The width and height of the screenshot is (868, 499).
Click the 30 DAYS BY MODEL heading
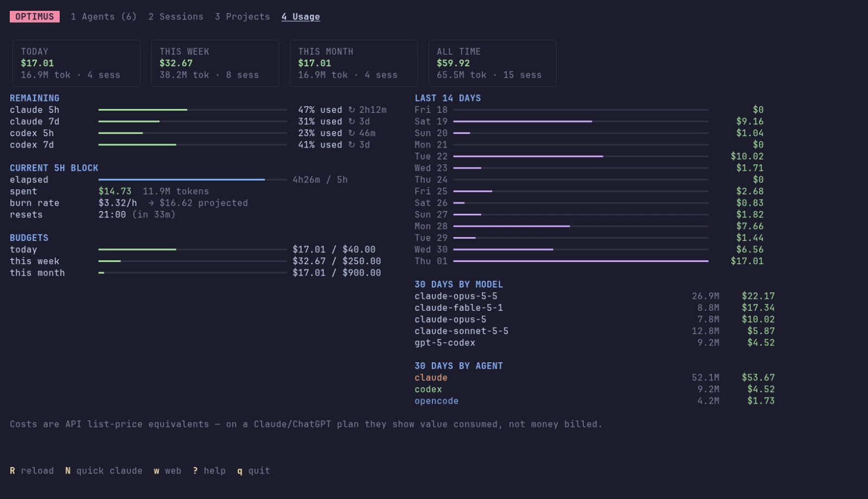[459, 285]
